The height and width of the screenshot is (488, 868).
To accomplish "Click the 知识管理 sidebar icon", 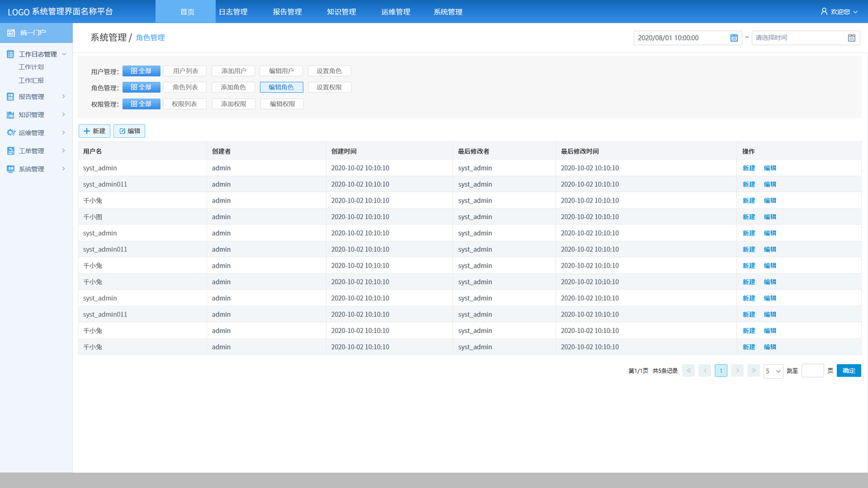I will [11, 115].
